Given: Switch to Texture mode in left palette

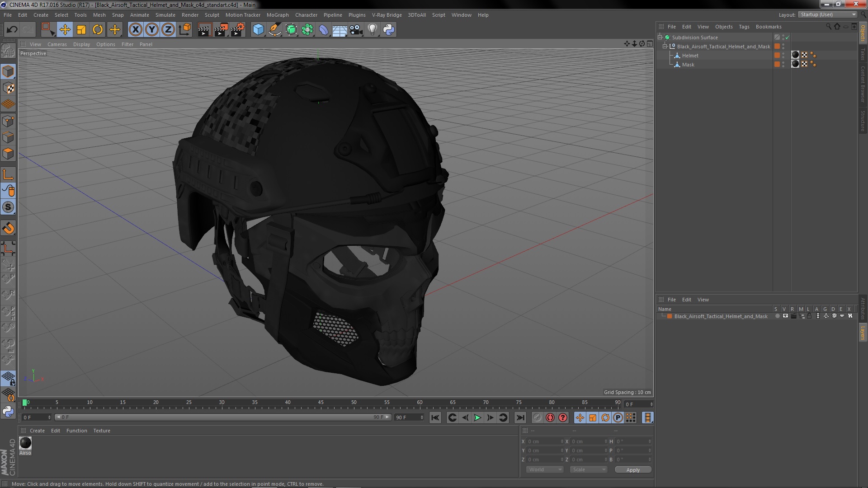Looking at the screenshot, I should pos(8,88).
